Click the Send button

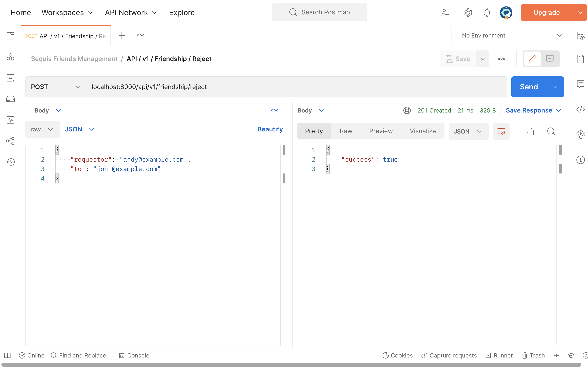529,87
